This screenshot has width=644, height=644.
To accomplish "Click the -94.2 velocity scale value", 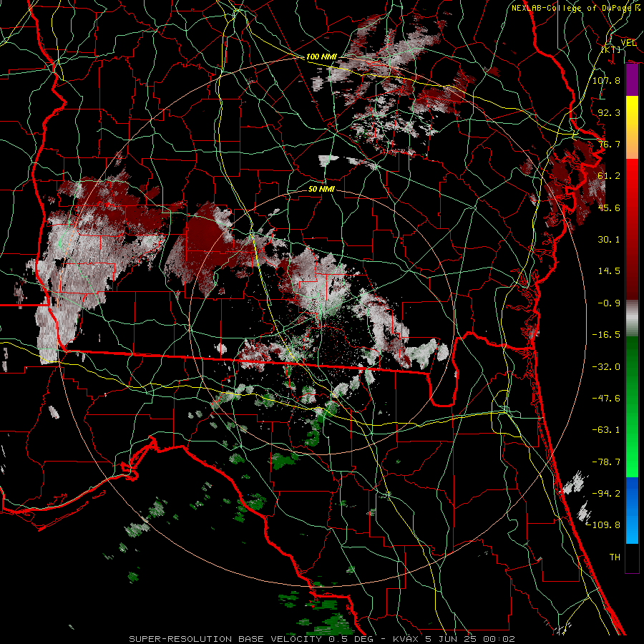I will point(606,494).
